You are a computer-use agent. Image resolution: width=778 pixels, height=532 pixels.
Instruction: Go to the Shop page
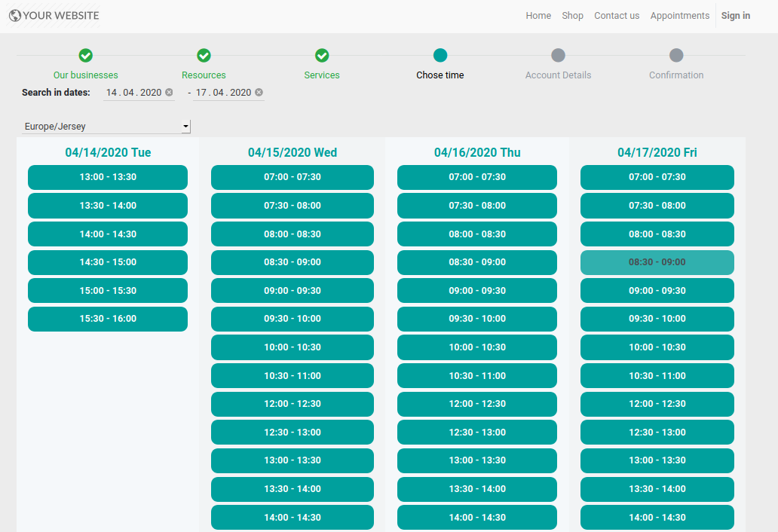click(x=573, y=16)
